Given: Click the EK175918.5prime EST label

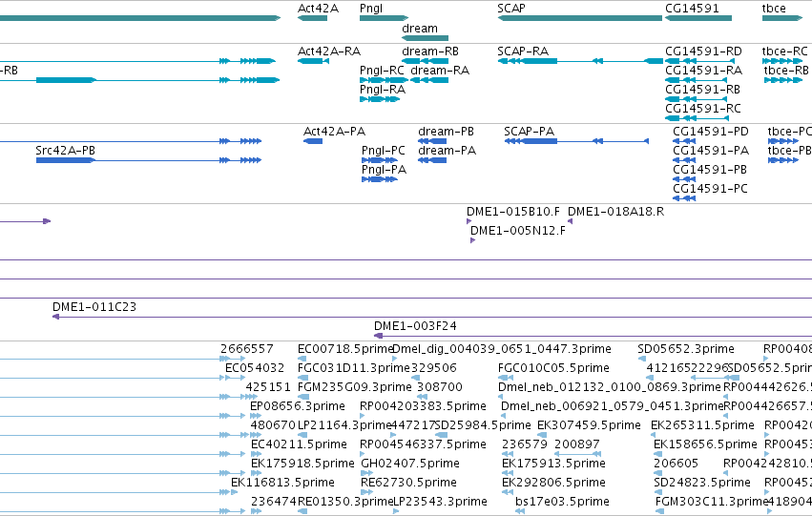Looking at the screenshot, I should pyautogui.click(x=302, y=464).
